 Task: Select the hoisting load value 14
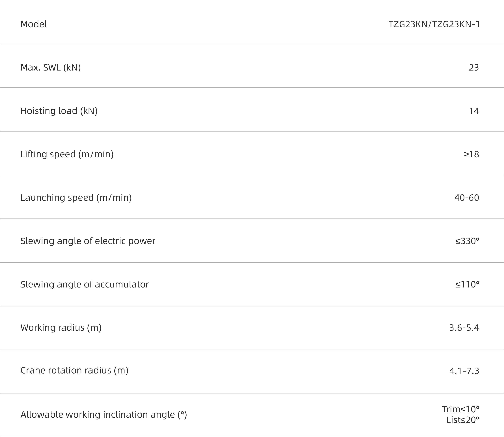pos(474,111)
